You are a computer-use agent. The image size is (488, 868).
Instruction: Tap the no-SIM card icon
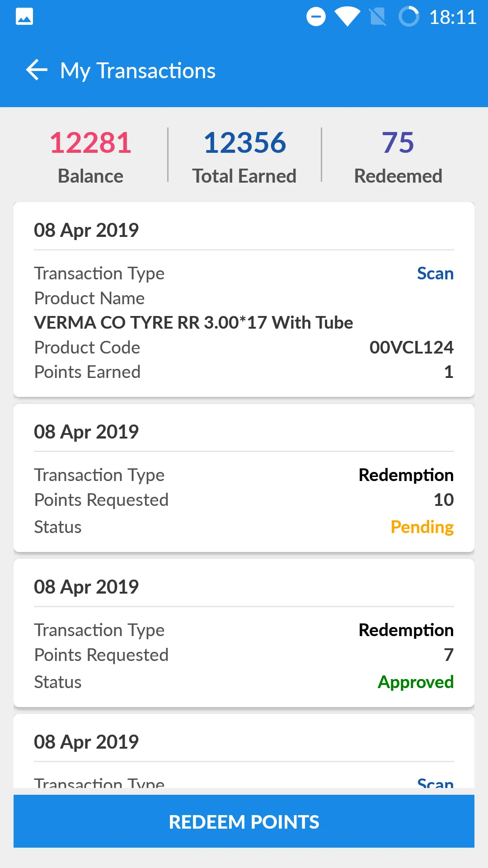[378, 17]
